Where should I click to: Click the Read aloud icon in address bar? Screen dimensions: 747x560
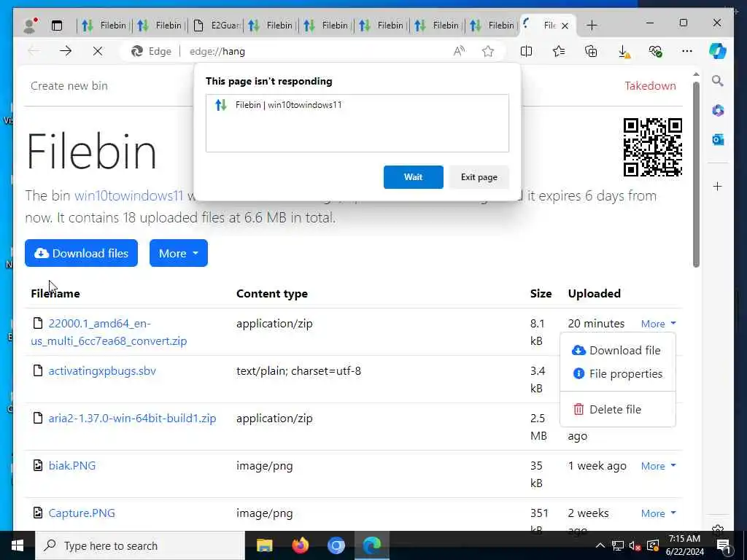tap(459, 52)
